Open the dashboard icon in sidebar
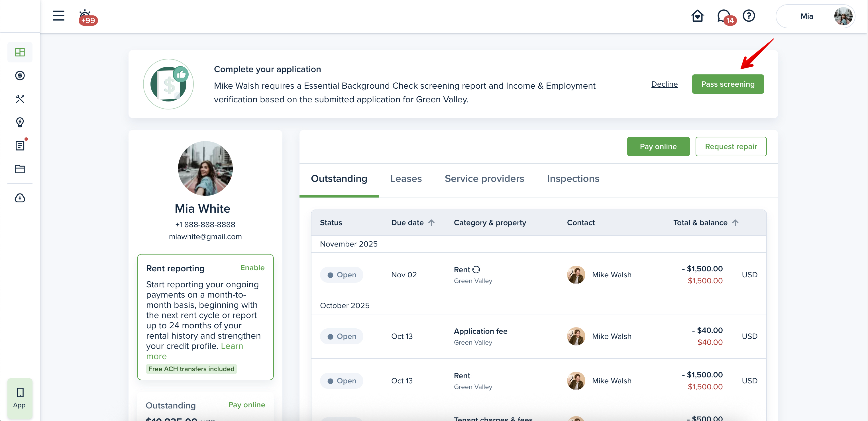This screenshot has height=421, width=868. pos(20,52)
